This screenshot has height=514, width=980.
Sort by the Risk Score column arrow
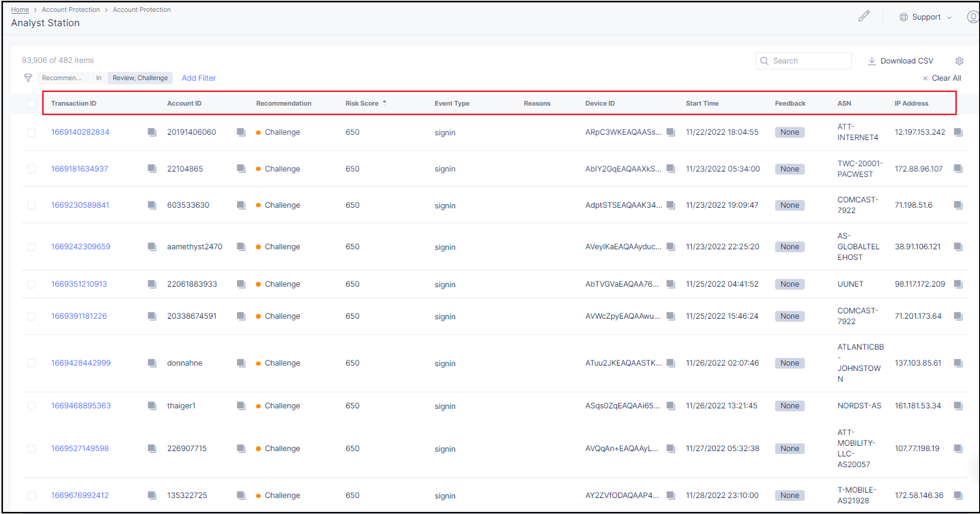[385, 103]
